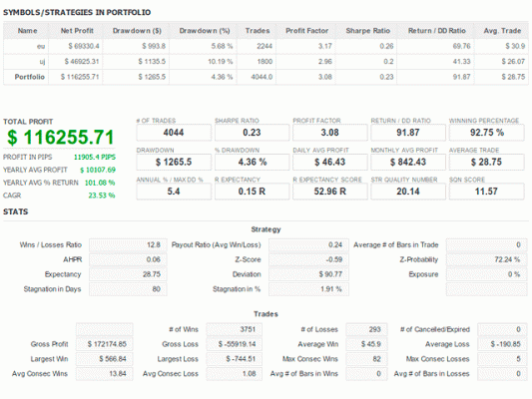Click the Portfolio row label
This screenshot has height=399, width=532.
(x=30, y=77)
